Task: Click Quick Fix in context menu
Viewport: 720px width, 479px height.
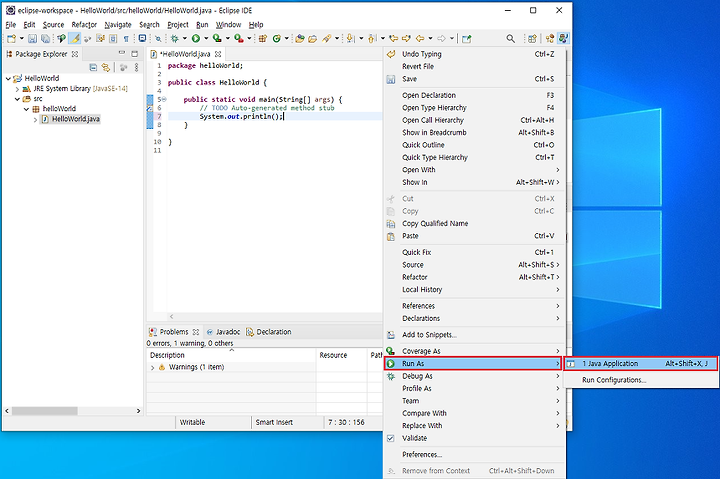Action: 474,252
